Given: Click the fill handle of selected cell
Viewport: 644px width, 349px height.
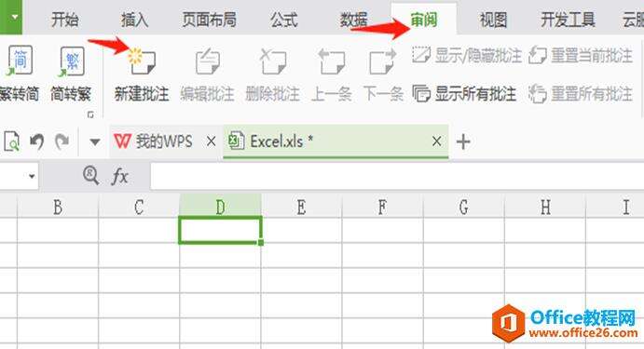Looking at the screenshot, I should coord(261,243).
